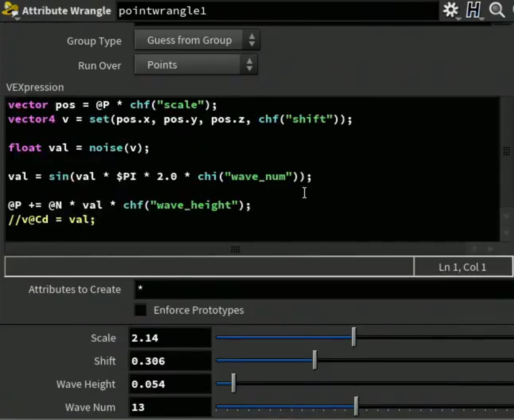Screen dimensions: 514x420
Task: Click the dotted grip below the code editor
Action: click(x=235, y=249)
